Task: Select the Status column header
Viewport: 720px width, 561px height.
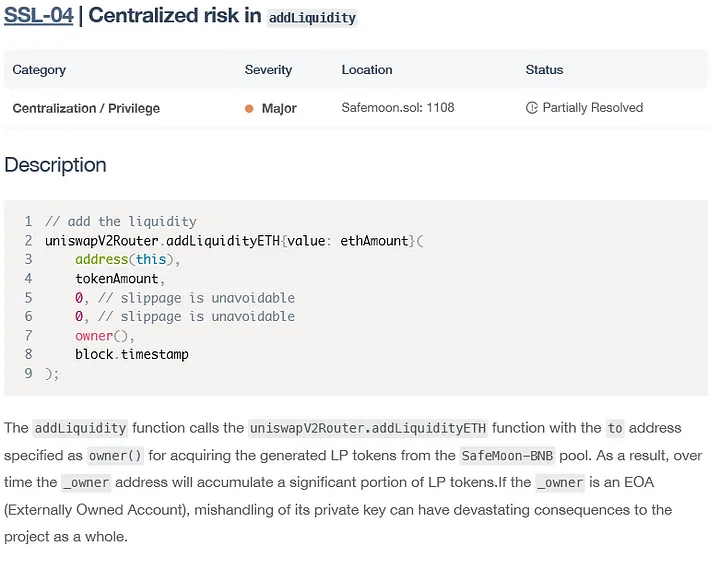Action: (x=544, y=70)
